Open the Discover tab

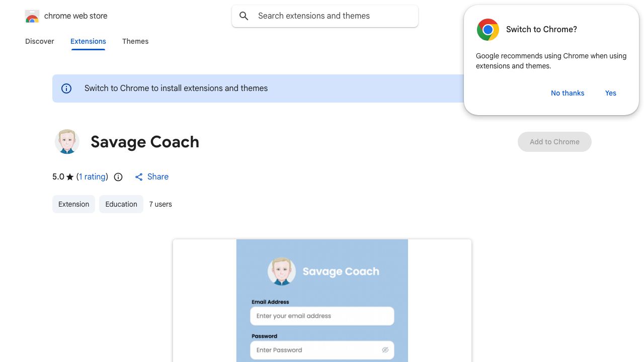click(x=40, y=41)
